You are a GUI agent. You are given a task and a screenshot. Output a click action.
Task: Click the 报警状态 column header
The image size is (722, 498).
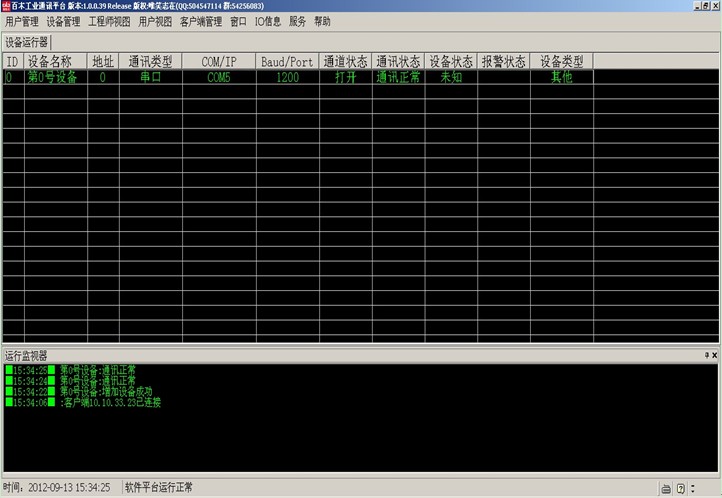click(504, 61)
